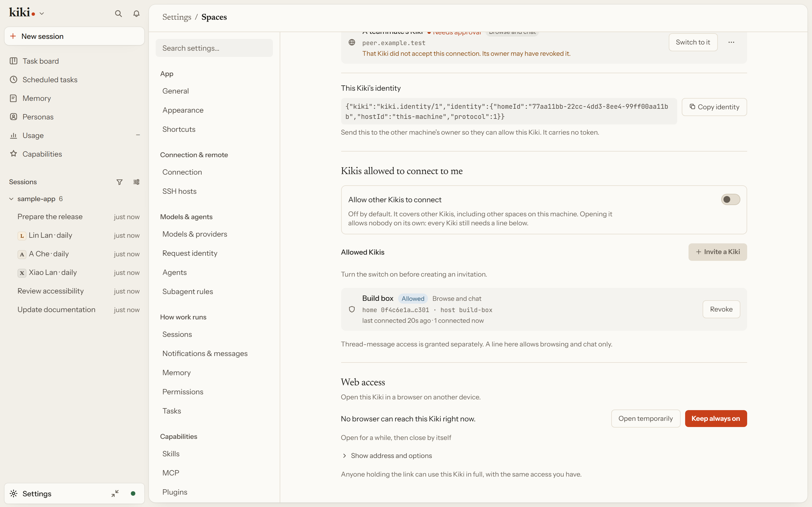Click the Search settings field
812x507 pixels.
pos(214,48)
